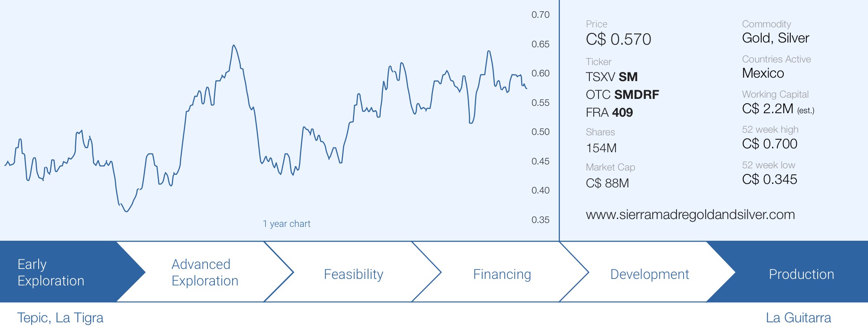
Task: Click the Tepic, La Tigra project label
Action: (60, 318)
